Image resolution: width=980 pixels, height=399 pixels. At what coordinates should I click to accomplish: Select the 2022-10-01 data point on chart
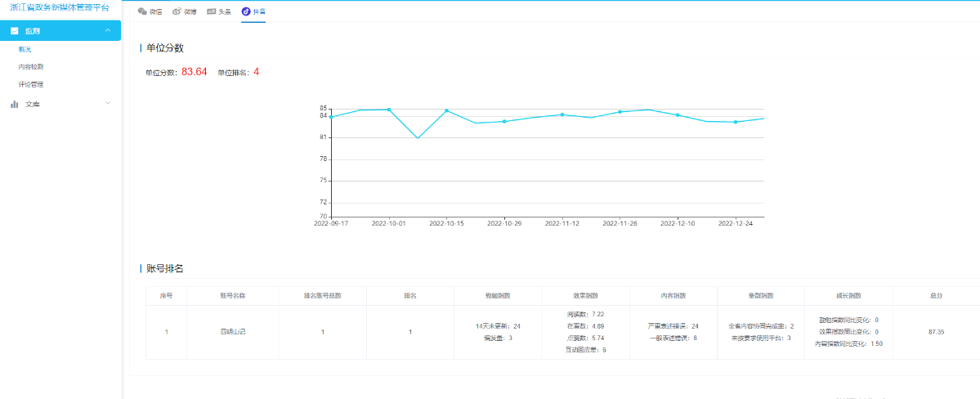pyautogui.click(x=389, y=110)
